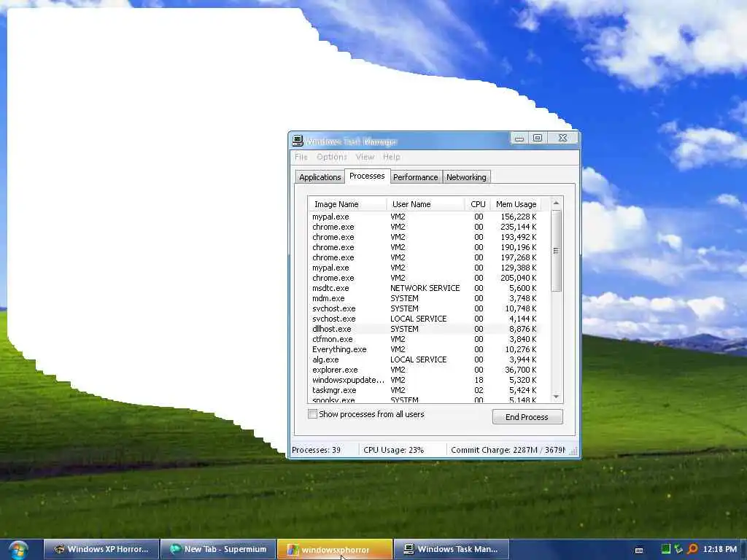The width and height of the screenshot is (747, 560).
Task: Switch to the Applications tab
Action: [320, 177]
